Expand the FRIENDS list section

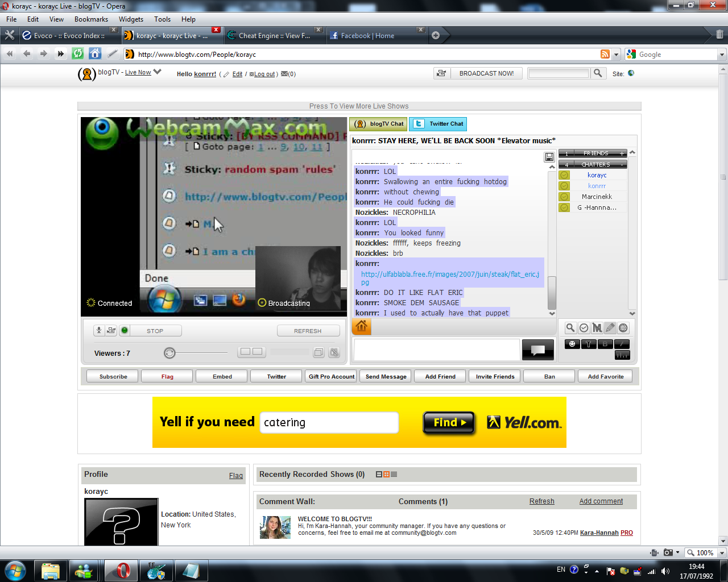622,153
